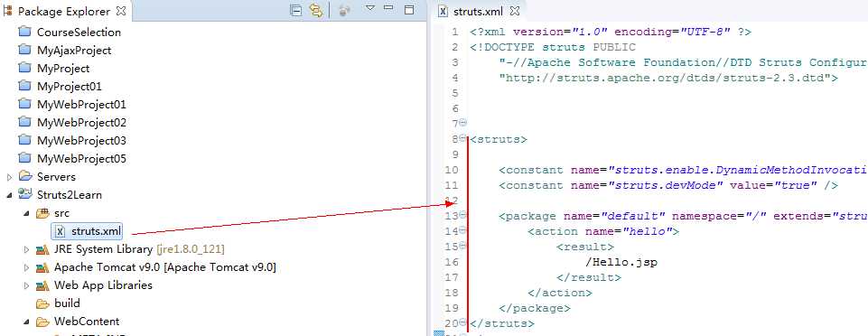Select the Web App Libraries label
868x336 pixels.
[103, 285]
